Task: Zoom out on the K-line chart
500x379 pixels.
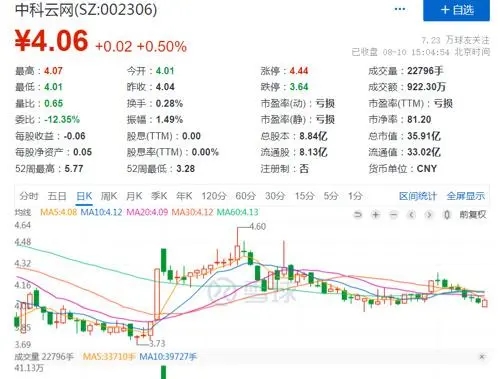Action: [394, 215]
